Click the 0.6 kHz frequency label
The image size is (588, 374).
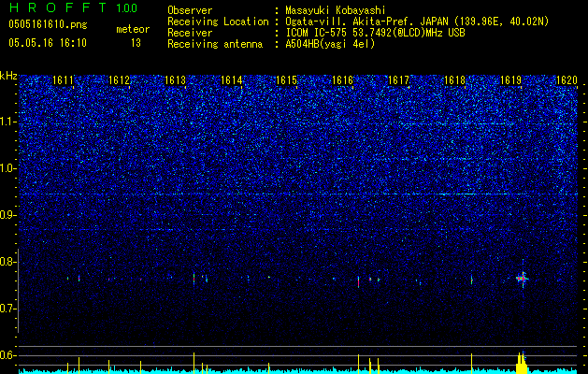click(x=8, y=355)
